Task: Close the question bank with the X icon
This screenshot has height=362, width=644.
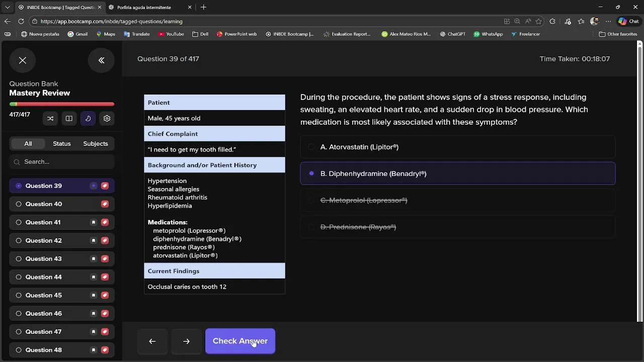Action: click(x=23, y=60)
